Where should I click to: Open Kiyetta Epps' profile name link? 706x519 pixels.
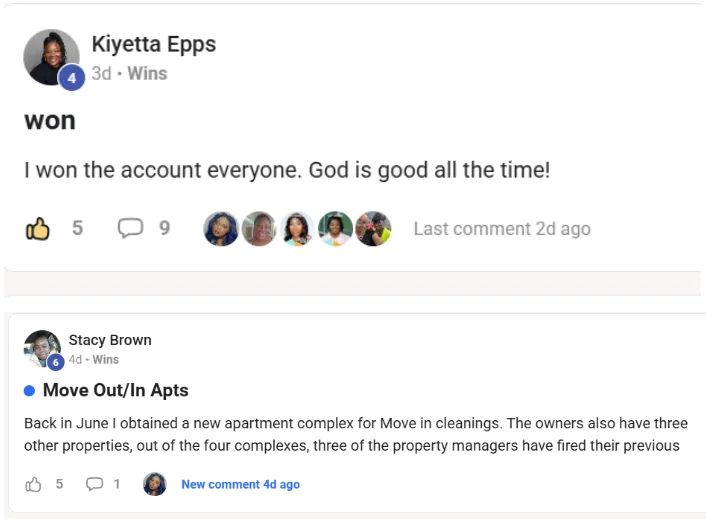click(153, 44)
